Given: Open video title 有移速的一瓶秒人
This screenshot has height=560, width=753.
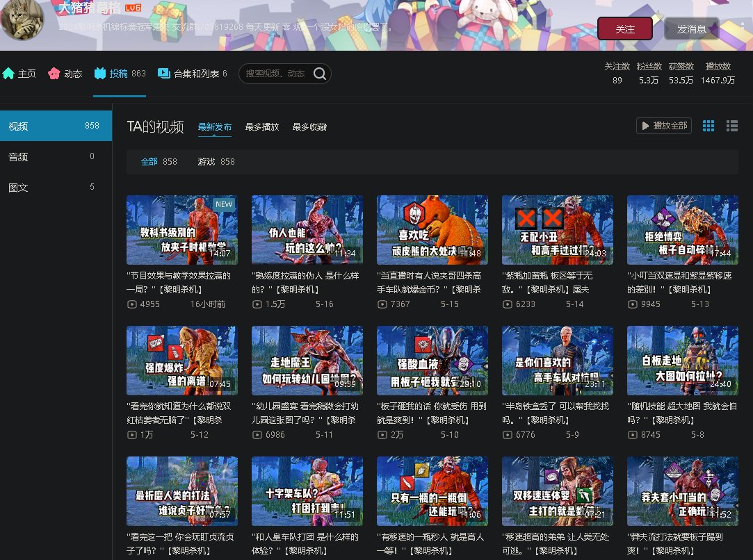Looking at the screenshot, I should coord(430,544).
